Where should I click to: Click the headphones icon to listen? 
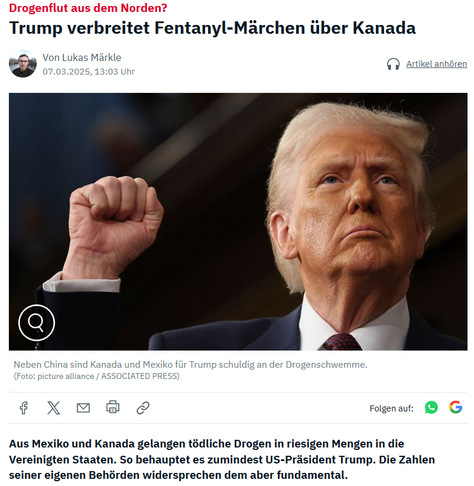point(393,64)
